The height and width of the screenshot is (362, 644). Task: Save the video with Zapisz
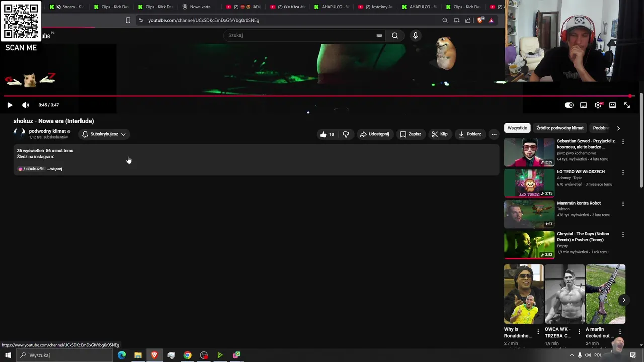pyautogui.click(x=410, y=134)
